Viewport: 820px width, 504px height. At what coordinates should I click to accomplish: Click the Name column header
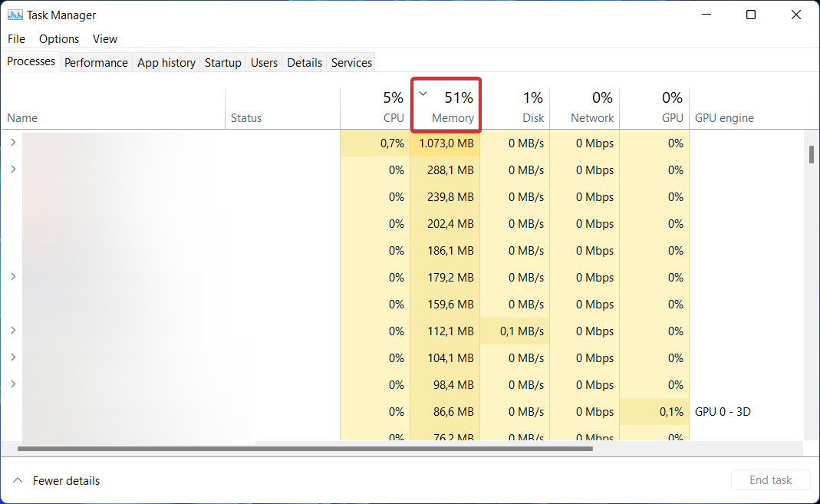[23, 117]
